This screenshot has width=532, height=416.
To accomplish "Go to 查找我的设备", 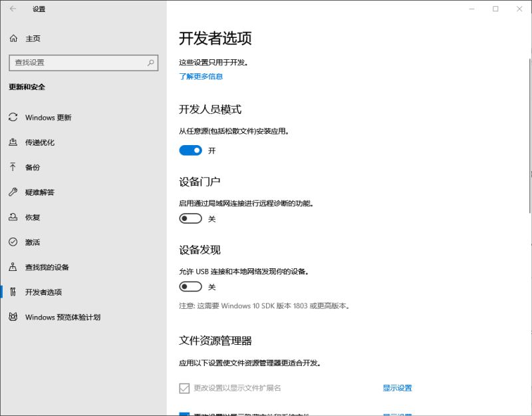I will coord(47,267).
